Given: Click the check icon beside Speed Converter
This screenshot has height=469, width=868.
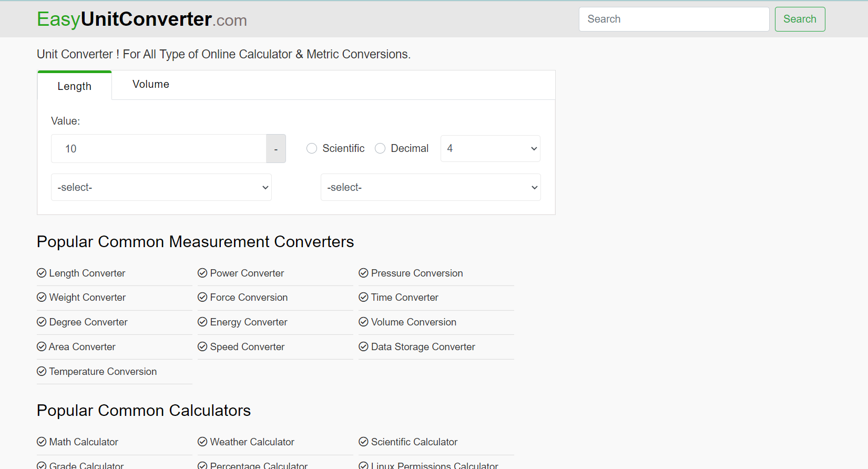Looking at the screenshot, I should click(x=202, y=346).
